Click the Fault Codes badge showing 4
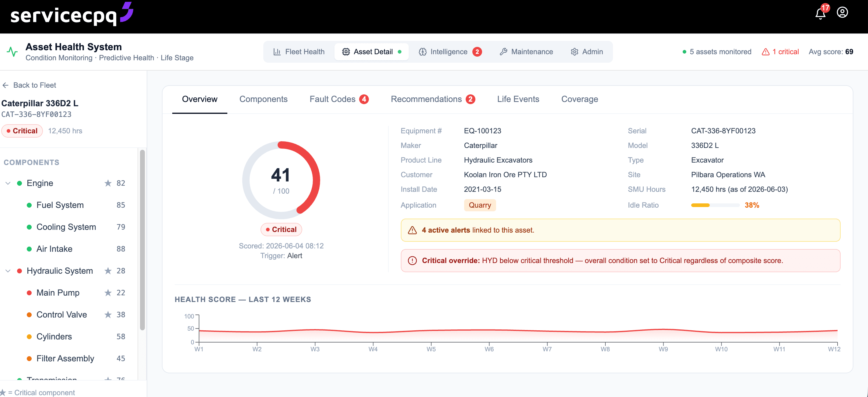 point(364,99)
